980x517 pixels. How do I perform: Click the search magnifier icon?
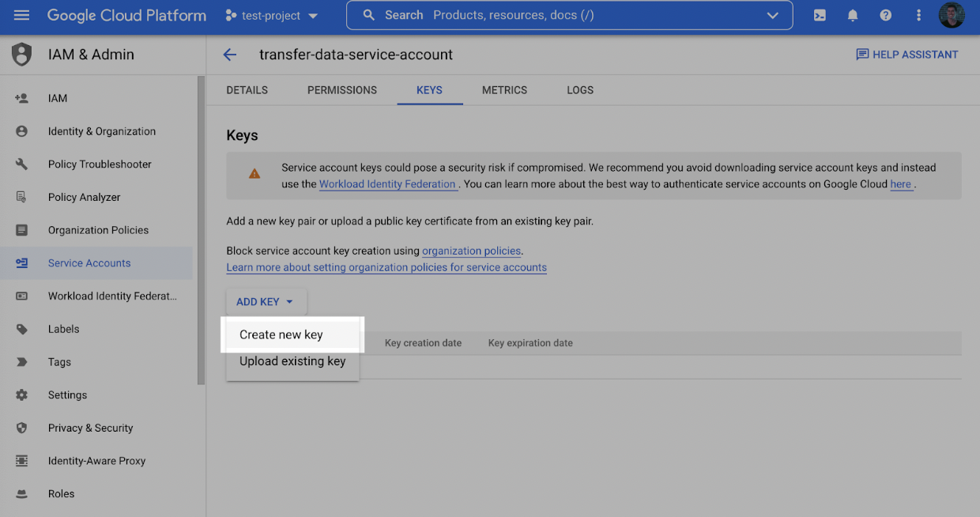(367, 15)
